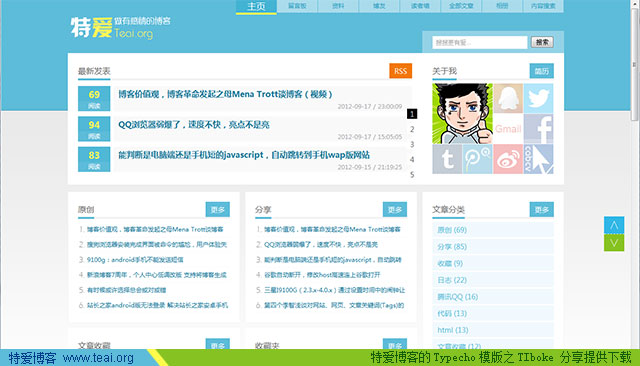The image size is (640, 366).
Task: Click the www.teai.org footer link
Action: (98, 358)
